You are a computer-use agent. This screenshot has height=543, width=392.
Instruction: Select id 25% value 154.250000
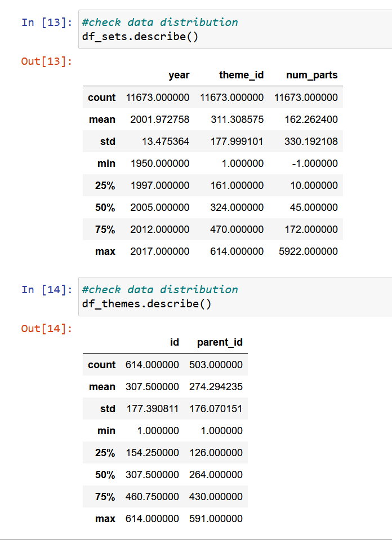coord(153,453)
